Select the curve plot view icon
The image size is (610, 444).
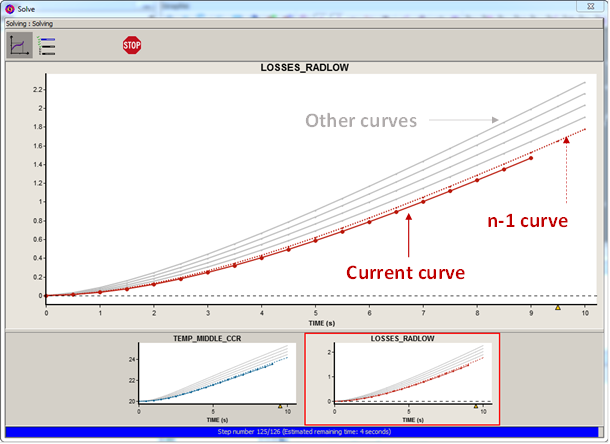point(19,45)
